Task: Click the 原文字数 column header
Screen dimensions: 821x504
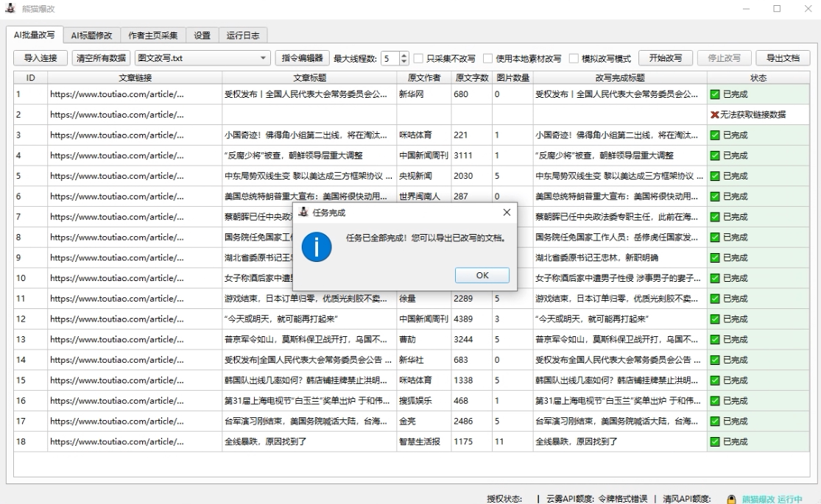Action: (x=471, y=77)
